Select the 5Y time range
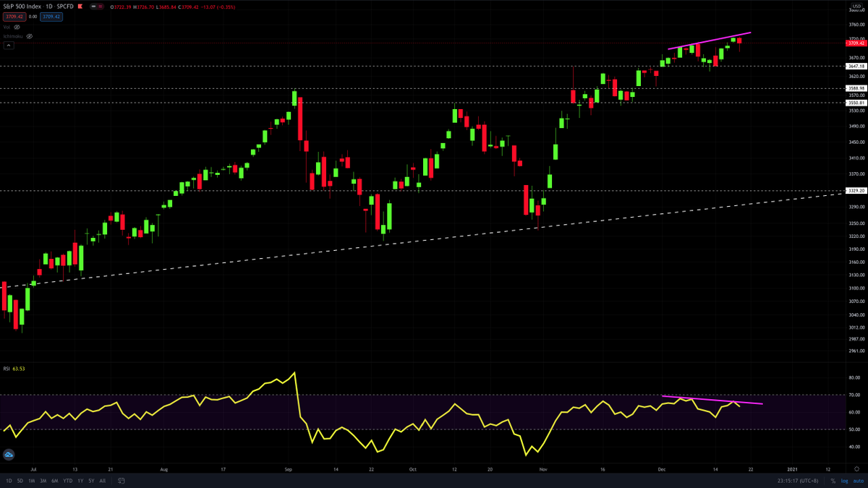The width and height of the screenshot is (868, 488). [90, 481]
